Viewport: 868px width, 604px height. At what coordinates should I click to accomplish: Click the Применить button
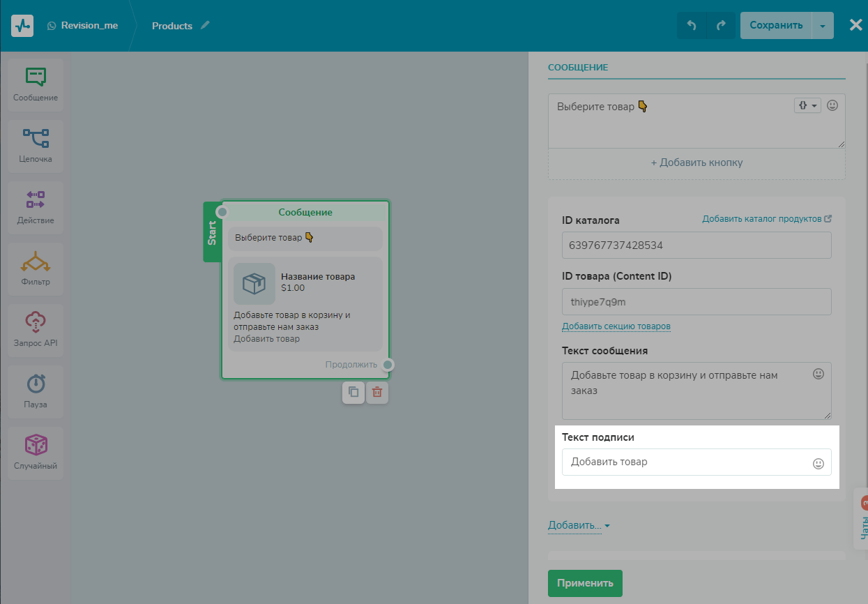pyautogui.click(x=585, y=583)
